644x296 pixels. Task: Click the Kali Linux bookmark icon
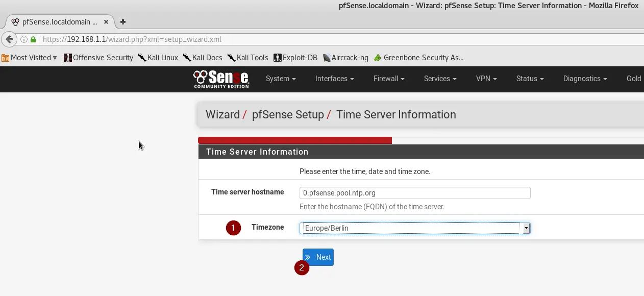click(x=142, y=58)
